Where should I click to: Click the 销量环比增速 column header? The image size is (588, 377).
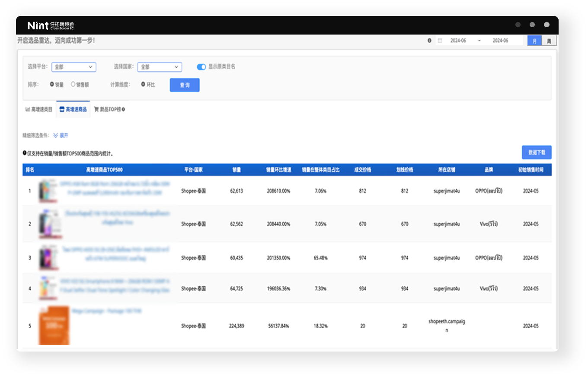[x=278, y=170]
